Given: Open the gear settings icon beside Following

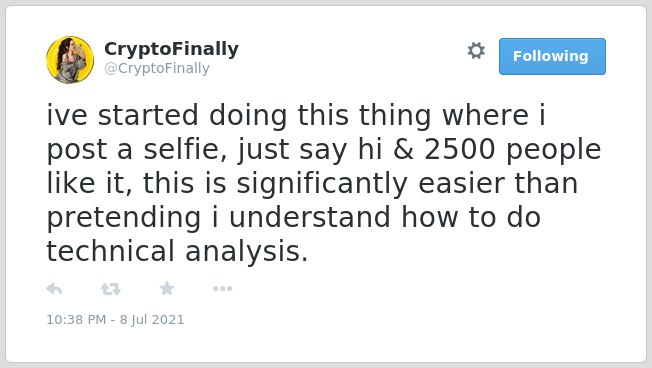Looking at the screenshot, I should pos(476,51).
